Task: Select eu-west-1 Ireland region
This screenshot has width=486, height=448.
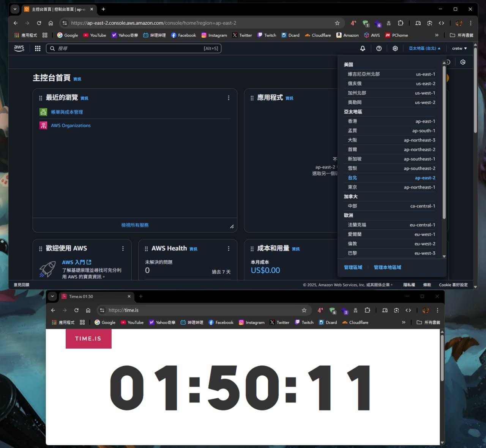Action: [x=391, y=234]
